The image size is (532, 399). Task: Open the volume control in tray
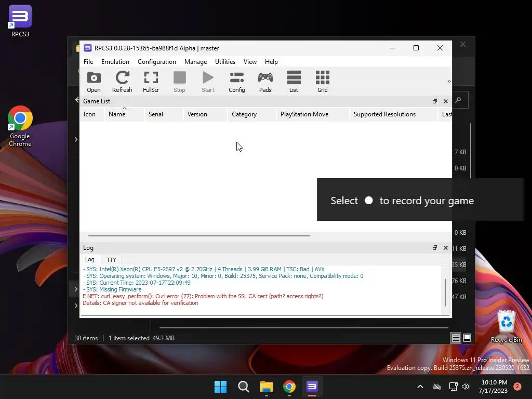(465, 387)
